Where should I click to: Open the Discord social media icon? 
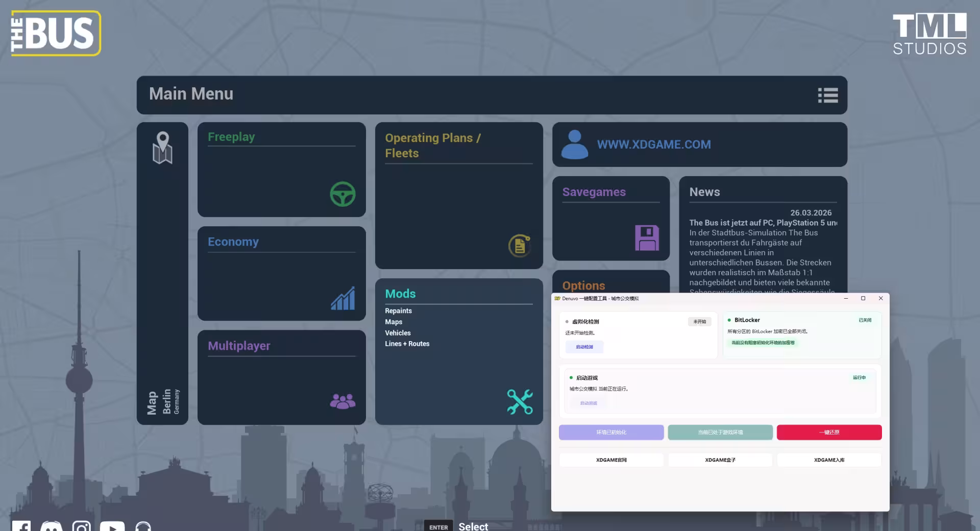click(51, 526)
